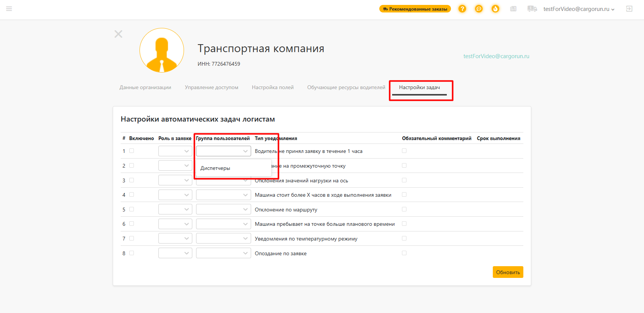Viewport: 644px width, 313px height.
Task: Select Диспетчеры from the dropdown list
Action: [215, 168]
